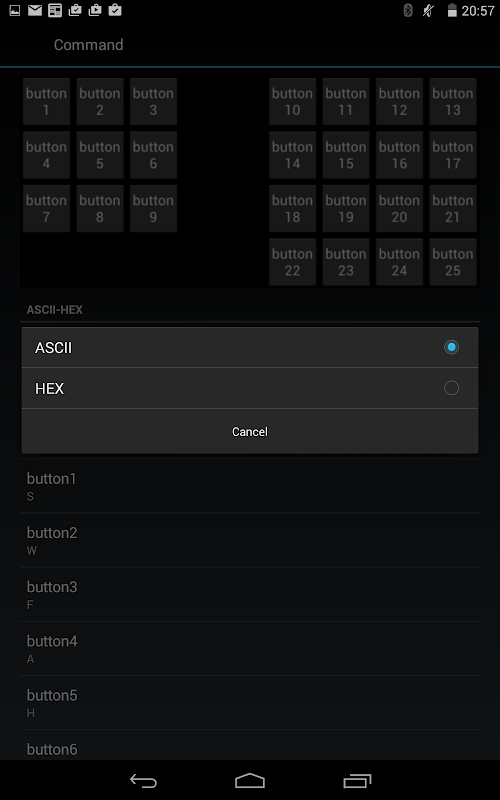
Task: Open the button3 command setting
Action: coord(250,595)
